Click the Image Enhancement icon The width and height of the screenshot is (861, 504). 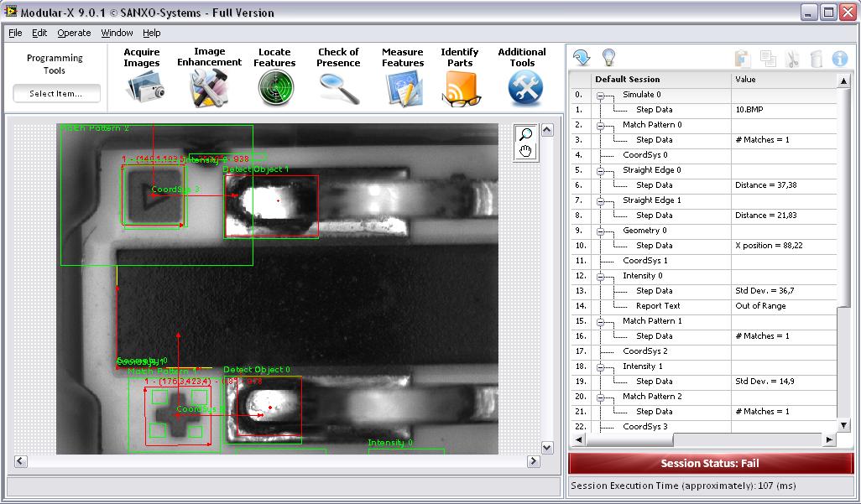[x=209, y=87]
